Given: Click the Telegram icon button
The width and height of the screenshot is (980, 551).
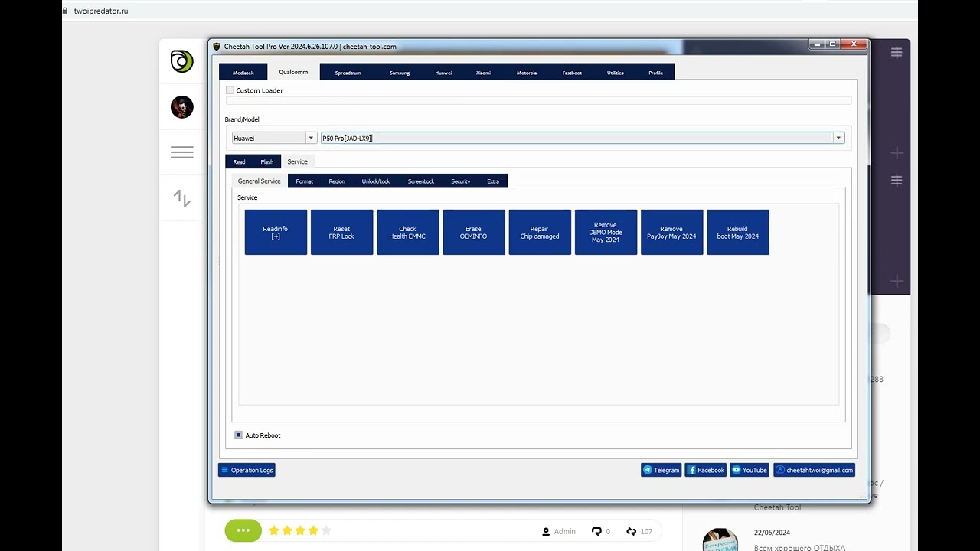Looking at the screenshot, I should 661,470.
